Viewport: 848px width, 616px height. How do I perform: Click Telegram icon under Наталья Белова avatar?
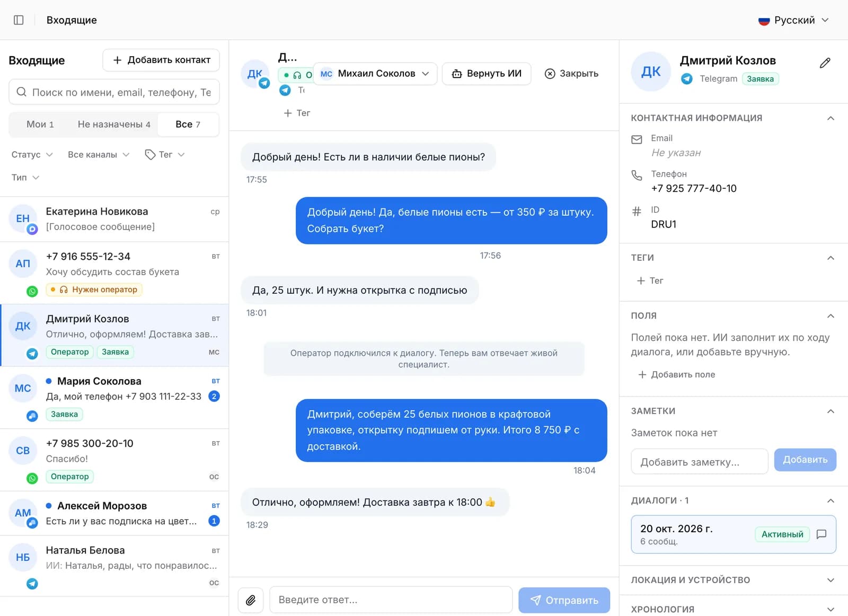32,584
